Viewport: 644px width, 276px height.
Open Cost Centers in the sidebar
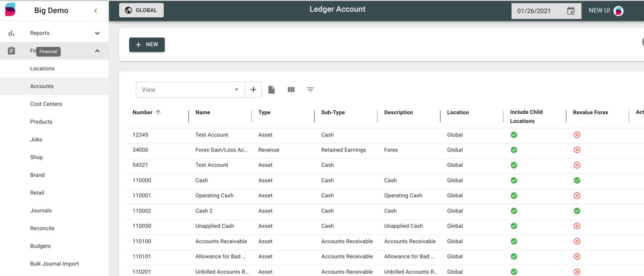pyautogui.click(x=46, y=104)
